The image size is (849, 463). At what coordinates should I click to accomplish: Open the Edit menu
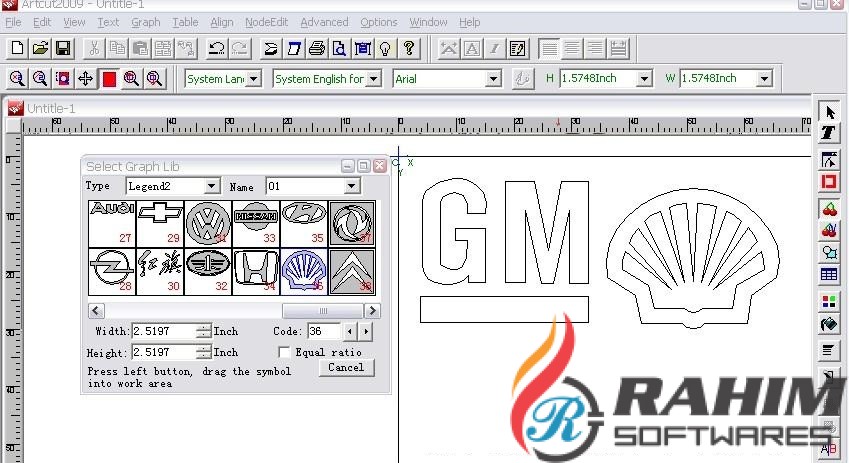click(x=42, y=22)
